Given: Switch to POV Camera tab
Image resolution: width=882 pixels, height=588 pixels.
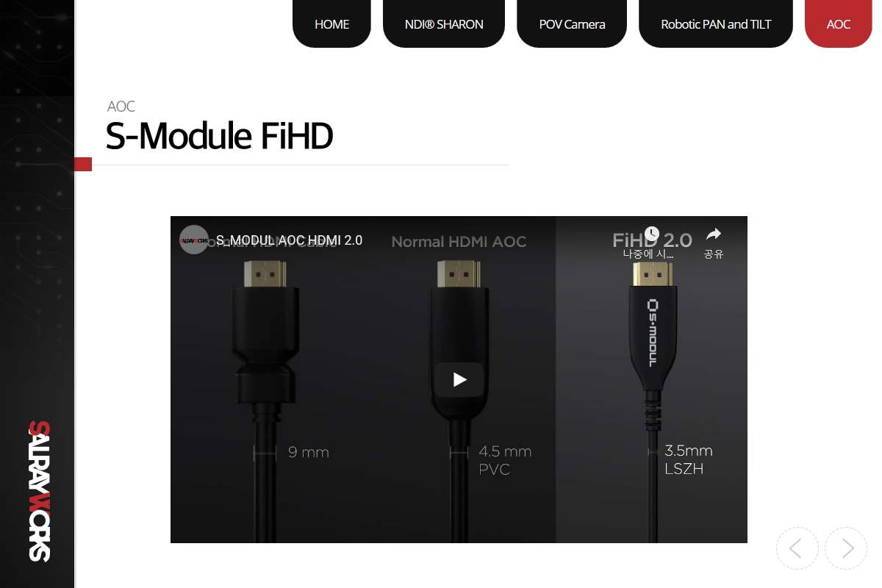Looking at the screenshot, I should pos(572,24).
